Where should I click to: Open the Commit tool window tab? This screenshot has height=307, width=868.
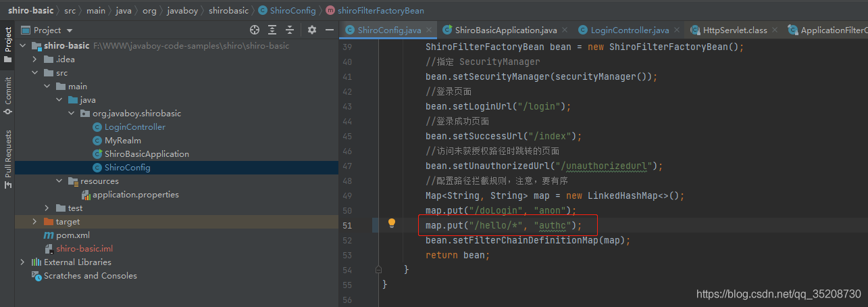[x=7, y=95]
